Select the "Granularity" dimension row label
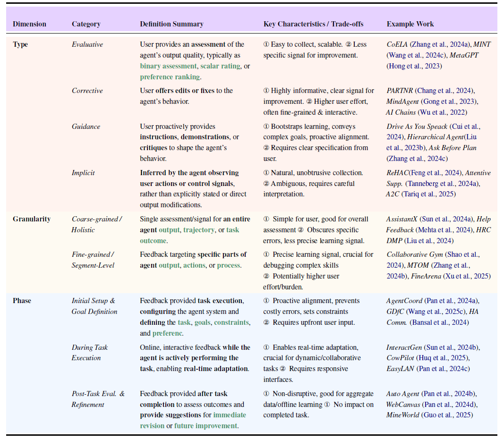Image resolution: width=504 pixels, height=440 pixels. [x=31, y=219]
